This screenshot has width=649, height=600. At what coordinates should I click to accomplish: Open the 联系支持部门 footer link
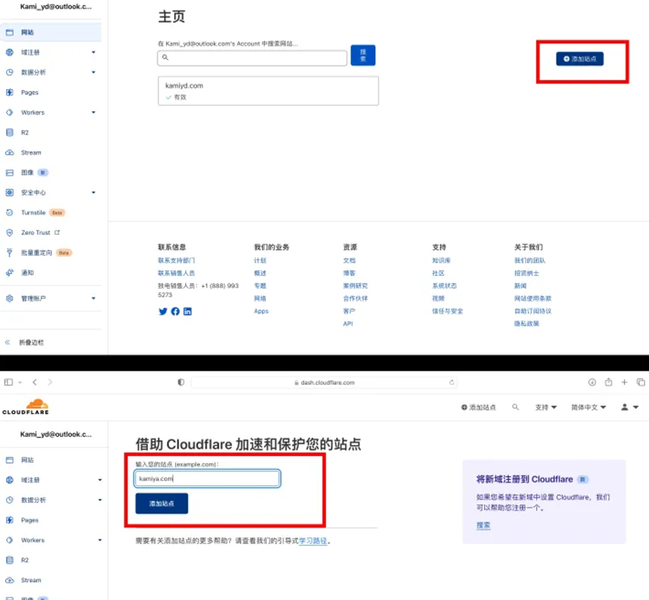176,260
